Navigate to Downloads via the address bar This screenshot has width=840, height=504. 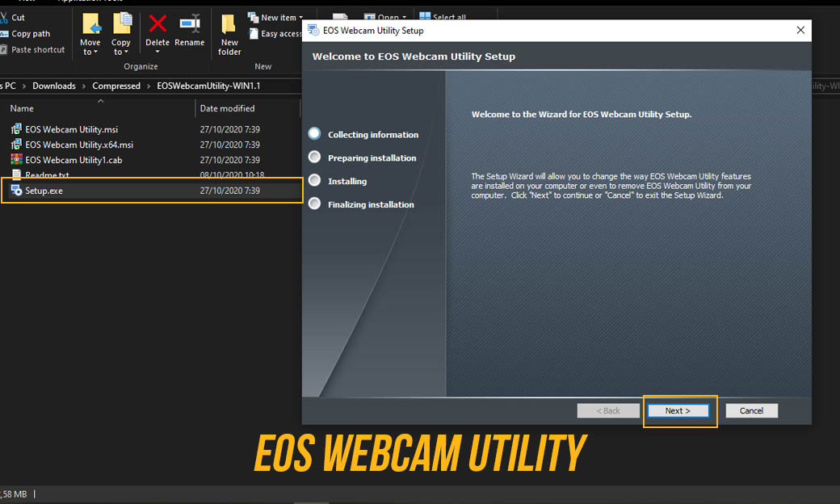tap(54, 85)
